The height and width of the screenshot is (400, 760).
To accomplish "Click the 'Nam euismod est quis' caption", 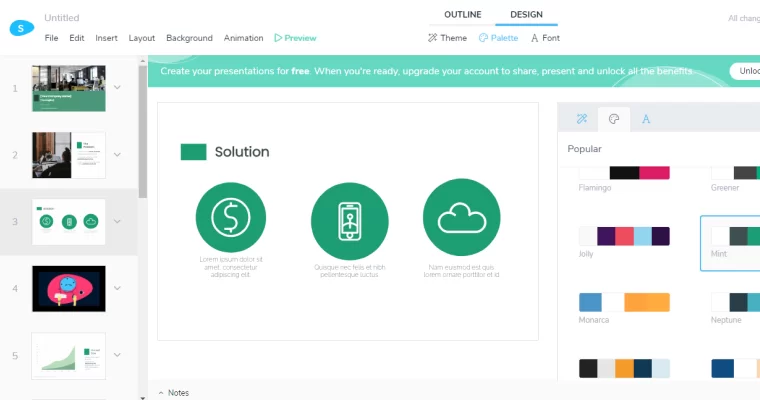I will pos(461,271).
